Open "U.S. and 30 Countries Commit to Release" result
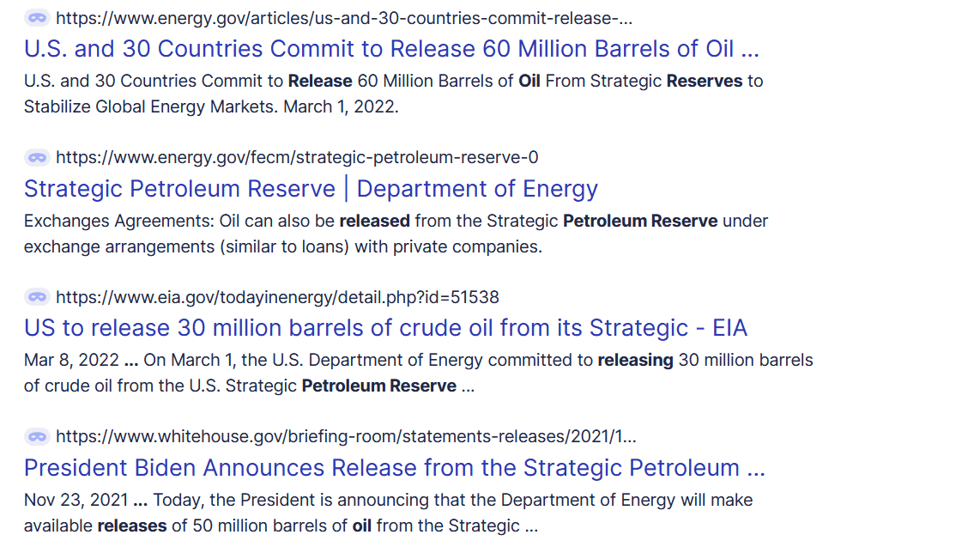The image size is (980, 547). pos(391,48)
